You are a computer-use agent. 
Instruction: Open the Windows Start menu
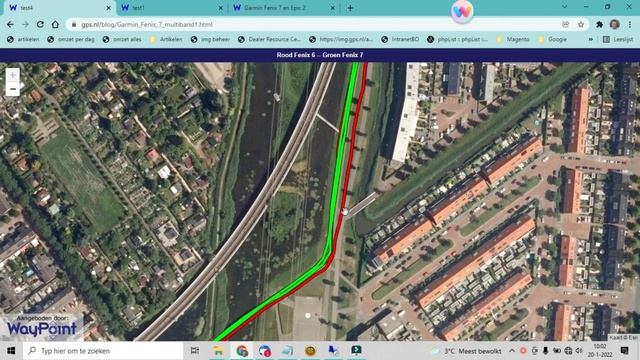point(11,351)
